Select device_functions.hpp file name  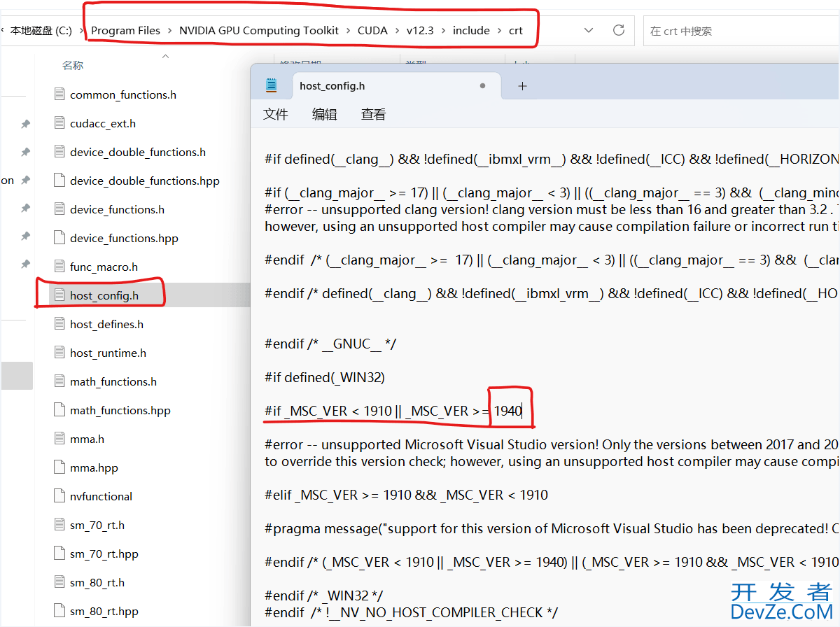pos(124,238)
